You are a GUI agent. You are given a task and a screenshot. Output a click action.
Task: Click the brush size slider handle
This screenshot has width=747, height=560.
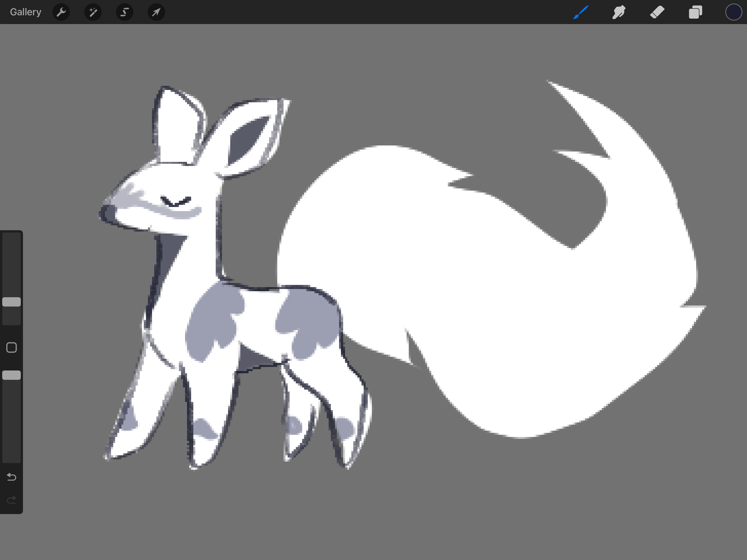pyautogui.click(x=11, y=302)
